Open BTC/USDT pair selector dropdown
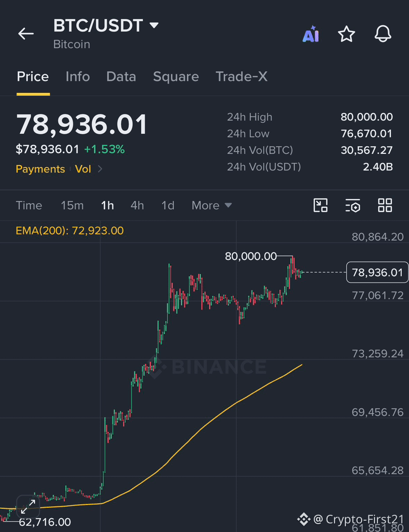Screen dimensions: 409x532 [106, 26]
